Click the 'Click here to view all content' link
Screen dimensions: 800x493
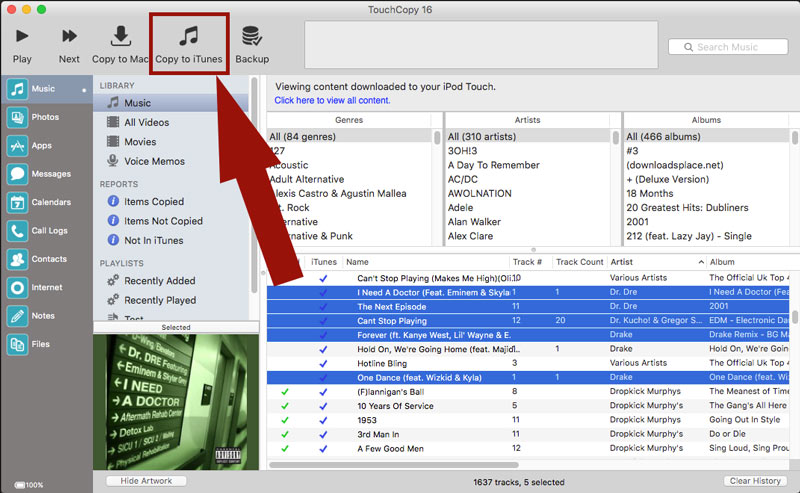[x=332, y=101]
